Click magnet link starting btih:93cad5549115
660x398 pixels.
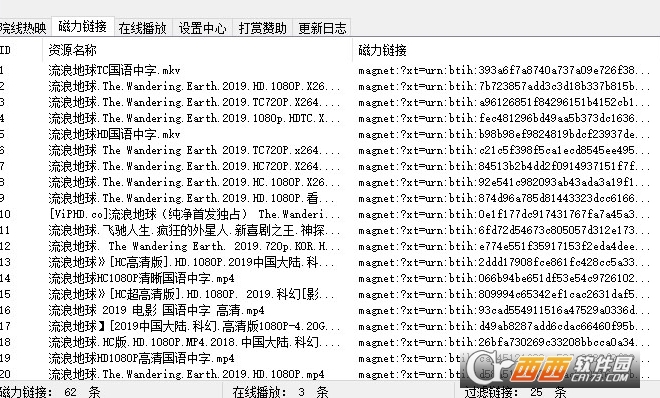(504, 310)
